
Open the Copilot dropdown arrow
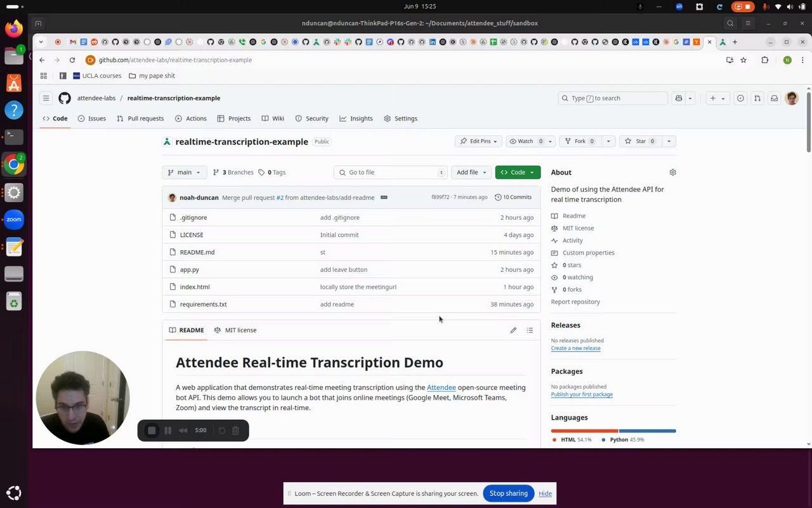tap(690, 98)
